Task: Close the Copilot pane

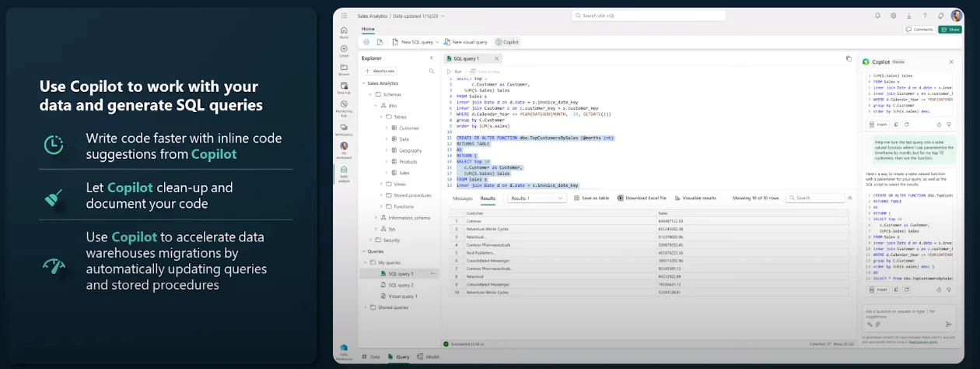Action: point(950,61)
